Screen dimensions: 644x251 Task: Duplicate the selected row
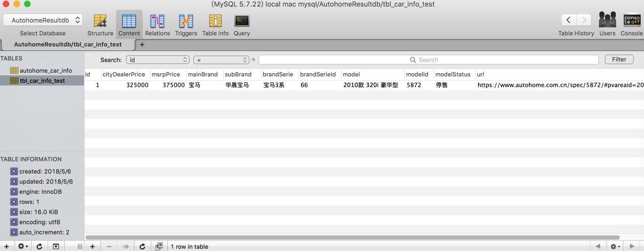pos(125,246)
